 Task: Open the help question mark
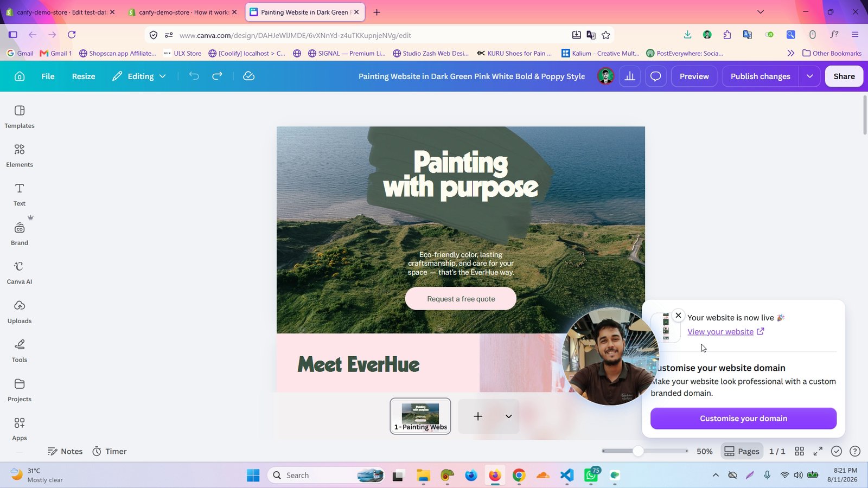point(855,451)
